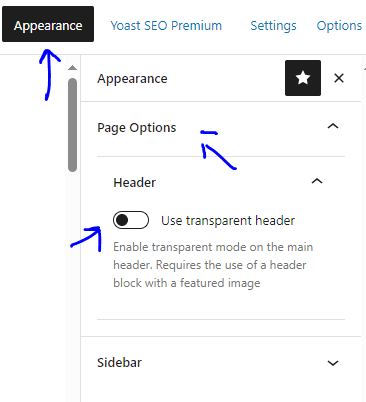Enable the transparent header switch
The height and width of the screenshot is (402, 366).
pyautogui.click(x=131, y=220)
